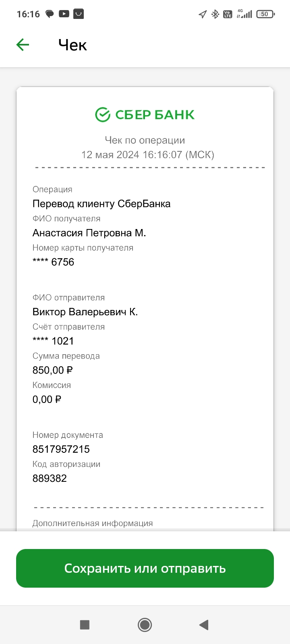
Task: Tap the Sber Bank checkmark logo
Action: pos(103,115)
